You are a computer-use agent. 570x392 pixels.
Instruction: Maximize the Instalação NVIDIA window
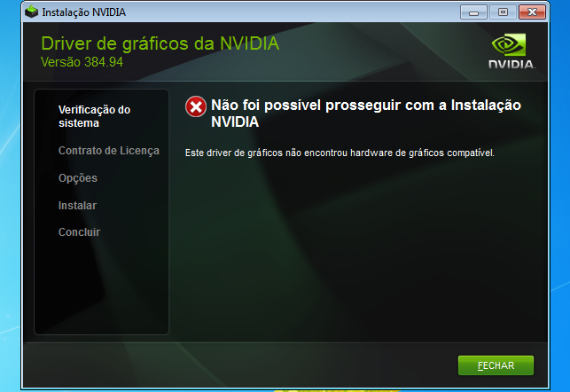click(x=503, y=12)
